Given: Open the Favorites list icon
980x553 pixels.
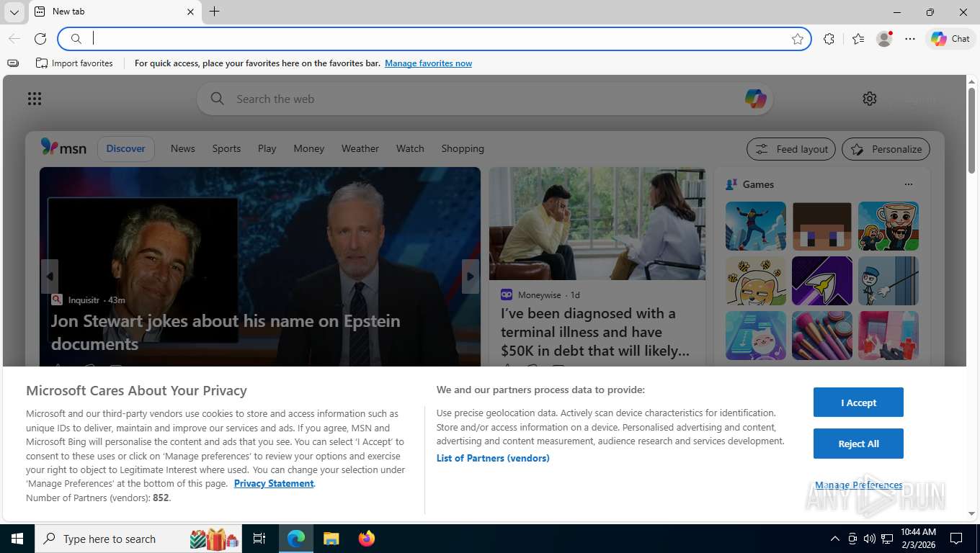Looking at the screenshot, I should coord(857,39).
